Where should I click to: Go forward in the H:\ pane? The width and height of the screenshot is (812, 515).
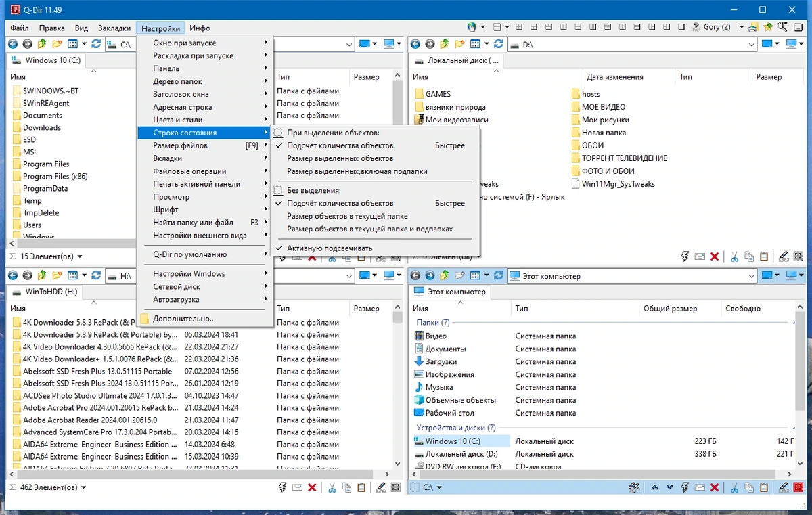pos(27,275)
